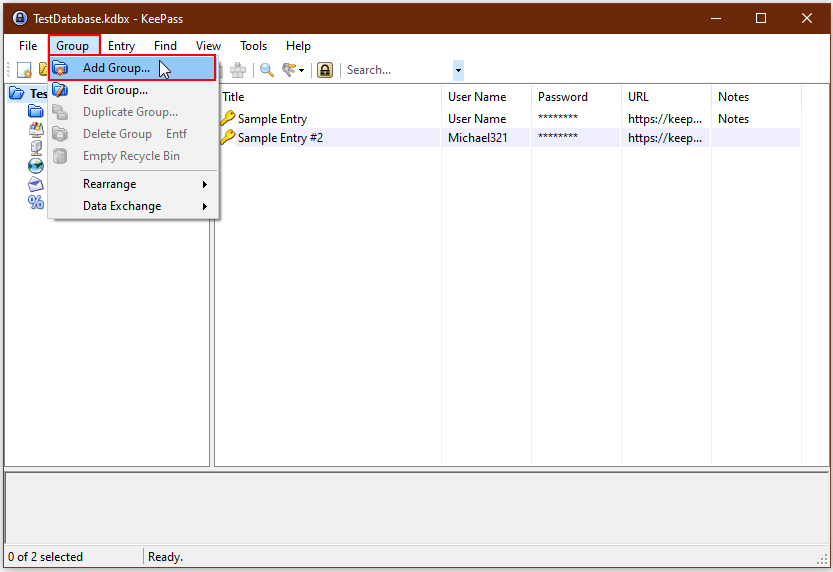The width and height of the screenshot is (833, 572).
Task: Click the 'Ready.' status bar text
Action: (x=165, y=557)
